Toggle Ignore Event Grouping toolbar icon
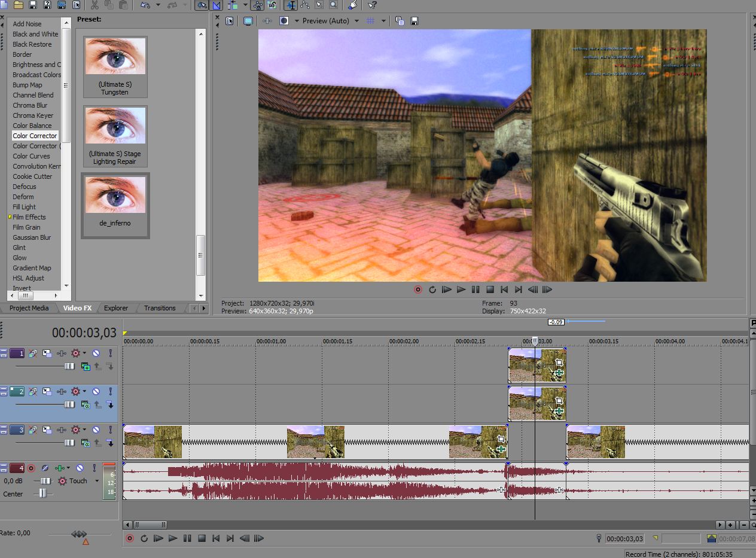 click(272, 5)
